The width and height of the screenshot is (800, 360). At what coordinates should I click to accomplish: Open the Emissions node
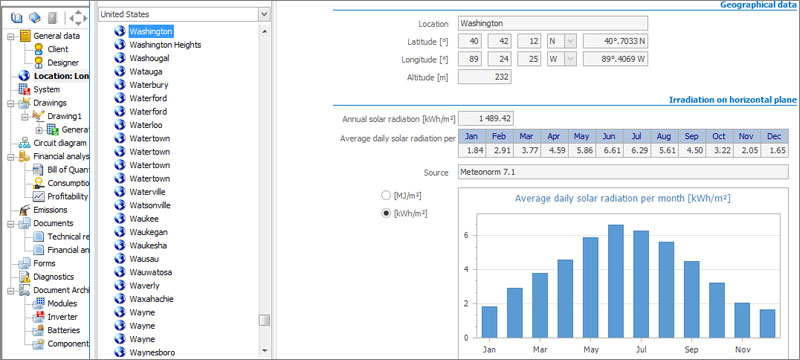[50, 210]
